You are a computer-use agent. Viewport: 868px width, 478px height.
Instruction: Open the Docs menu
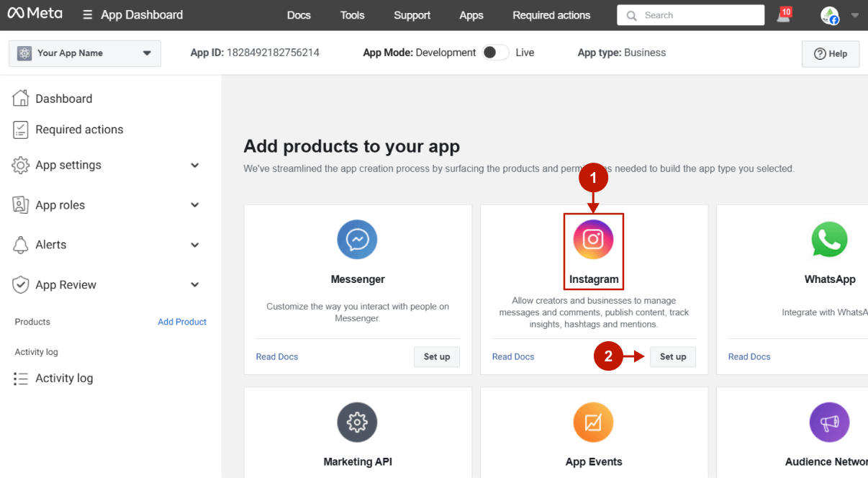click(299, 15)
